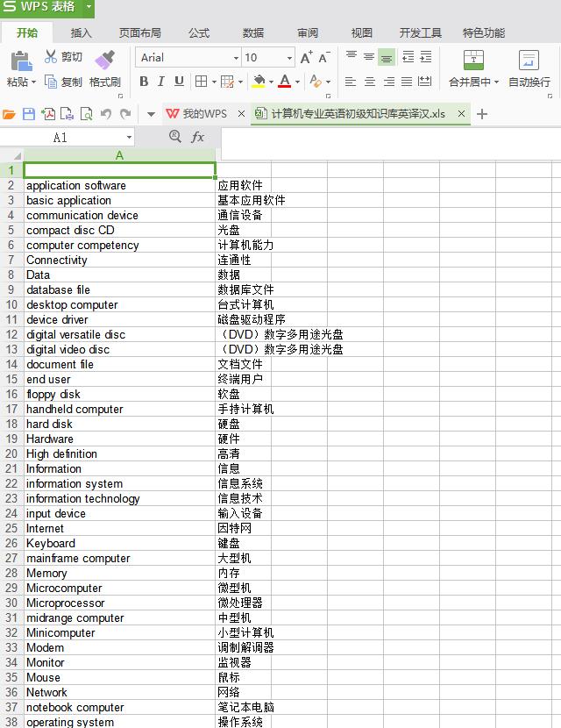Switch to the 公式 ribbon tab
Screen dimensions: 561x728
point(199,33)
